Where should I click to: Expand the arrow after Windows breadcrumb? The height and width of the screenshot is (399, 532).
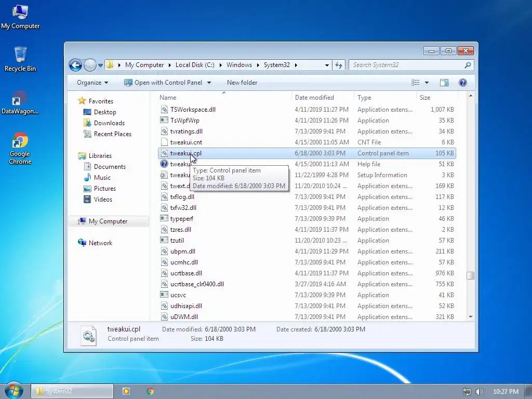(x=258, y=65)
